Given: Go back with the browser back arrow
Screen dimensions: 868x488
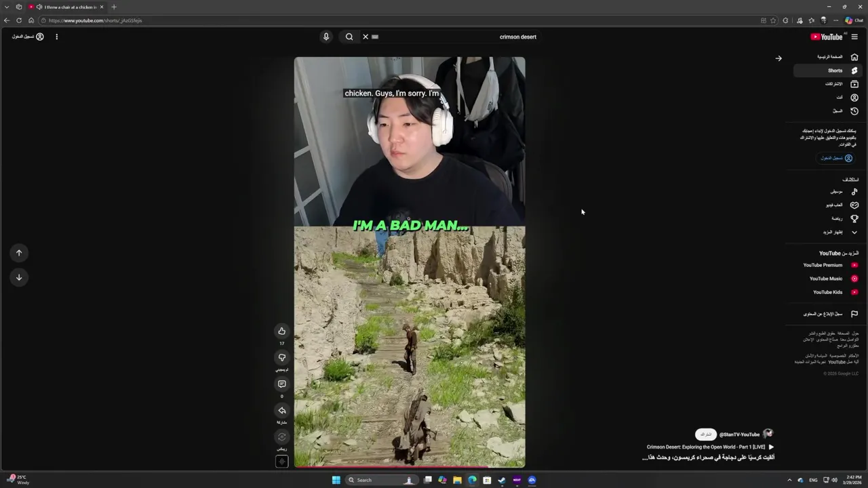Looking at the screenshot, I should (7, 20).
